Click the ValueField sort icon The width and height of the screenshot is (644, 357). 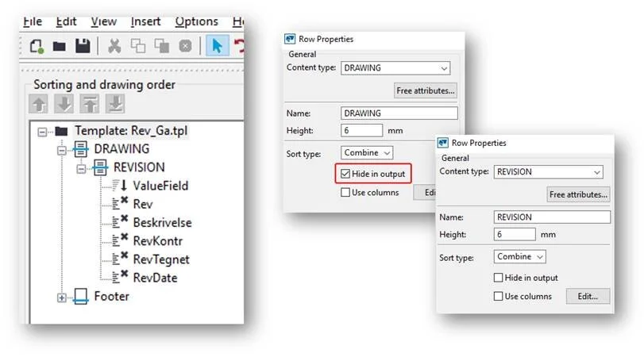[120, 186]
